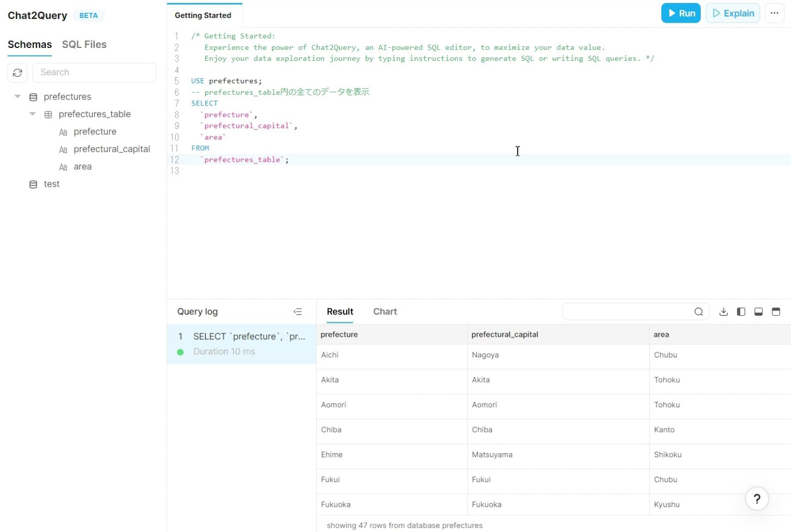This screenshot has width=791, height=532.
Task: Switch to the left-side panel layout
Action: pos(741,312)
